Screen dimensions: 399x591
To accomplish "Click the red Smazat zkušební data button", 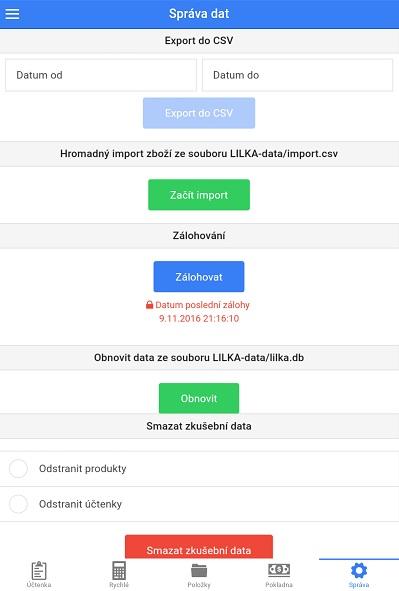I will pyautogui.click(x=199, y=547).
